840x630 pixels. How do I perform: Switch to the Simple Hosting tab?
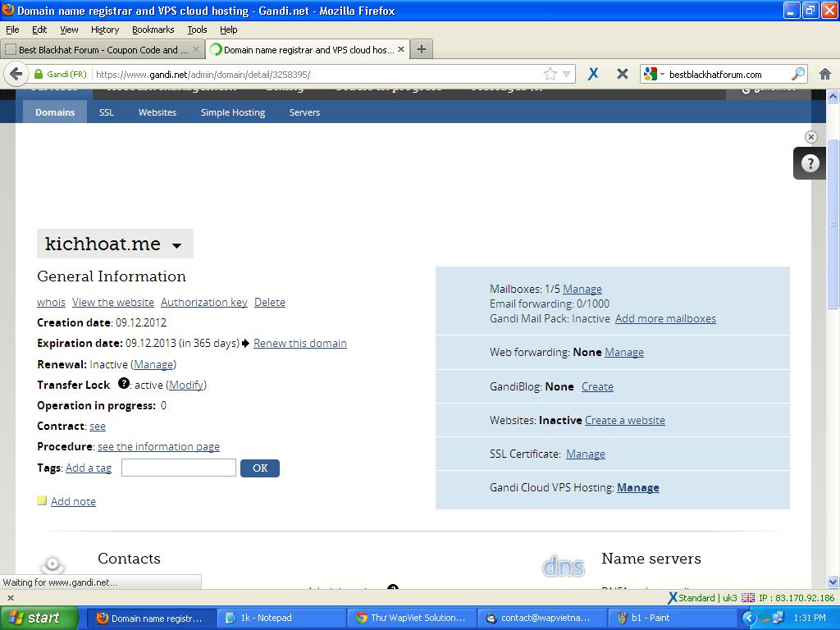(233, 112)
